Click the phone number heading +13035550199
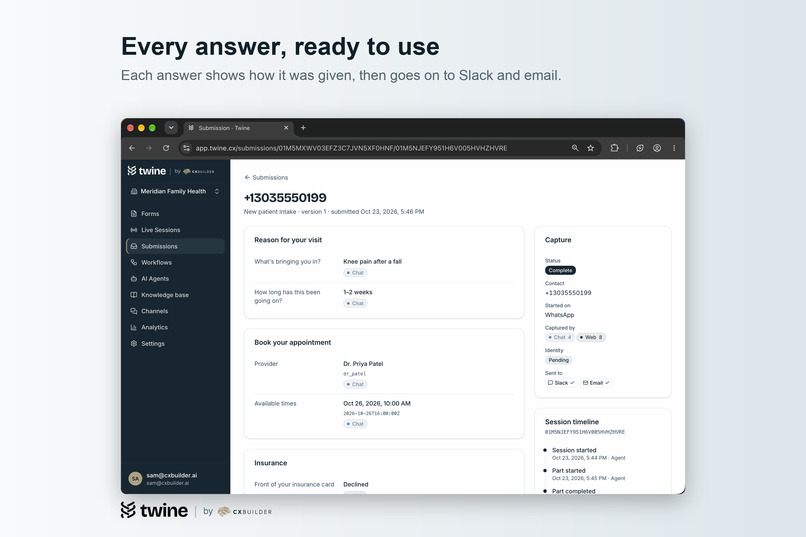 tap(285, 198)
